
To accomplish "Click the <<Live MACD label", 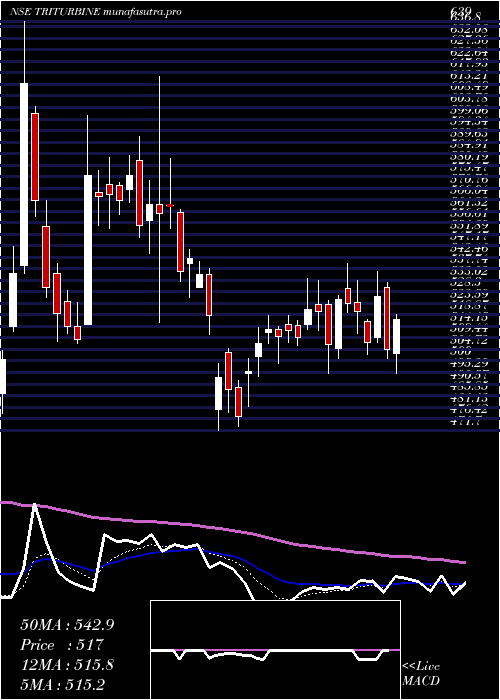I will pyautogui.click(x=421, y=674).
